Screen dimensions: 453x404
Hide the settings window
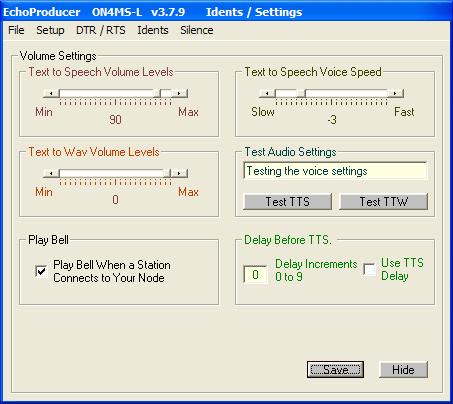[403, 370]
